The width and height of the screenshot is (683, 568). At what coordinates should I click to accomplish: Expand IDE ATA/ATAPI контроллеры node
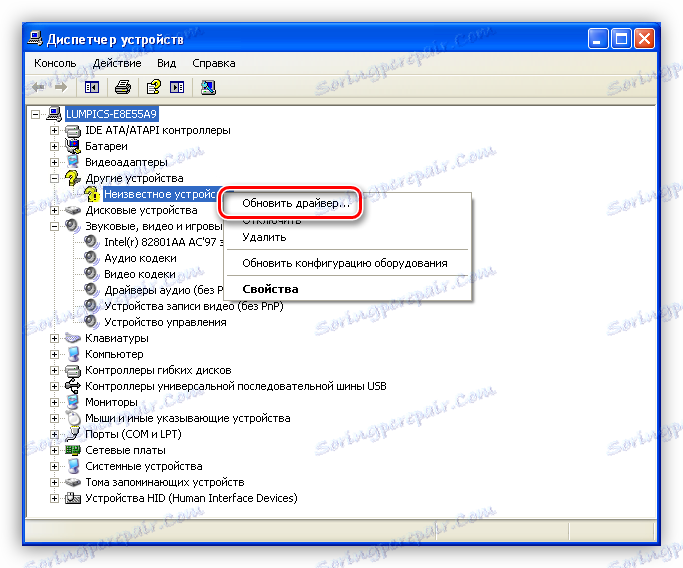[x=54, y=130]
